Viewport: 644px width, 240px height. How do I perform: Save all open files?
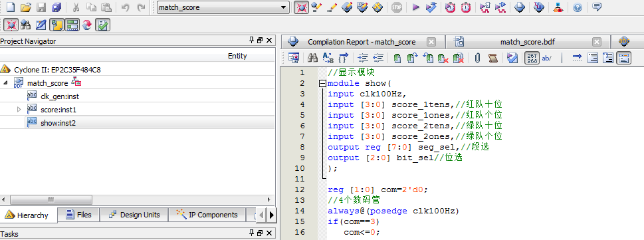(56, 7)
